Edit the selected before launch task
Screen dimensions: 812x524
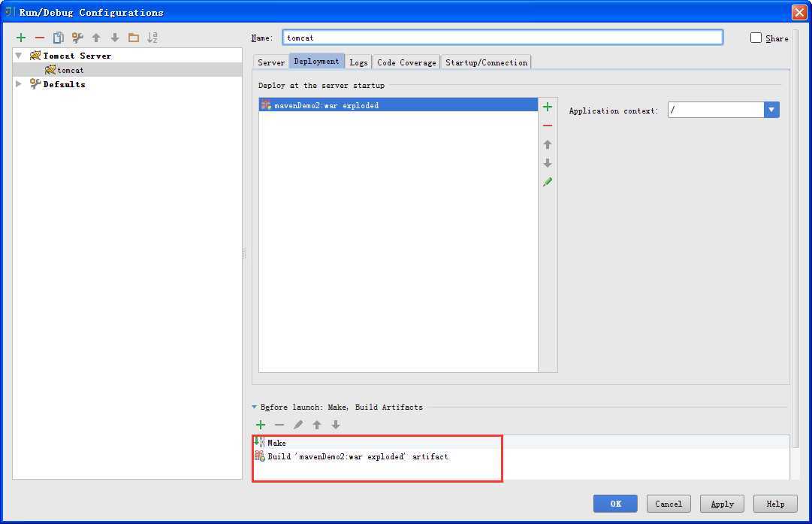(298, 425)
